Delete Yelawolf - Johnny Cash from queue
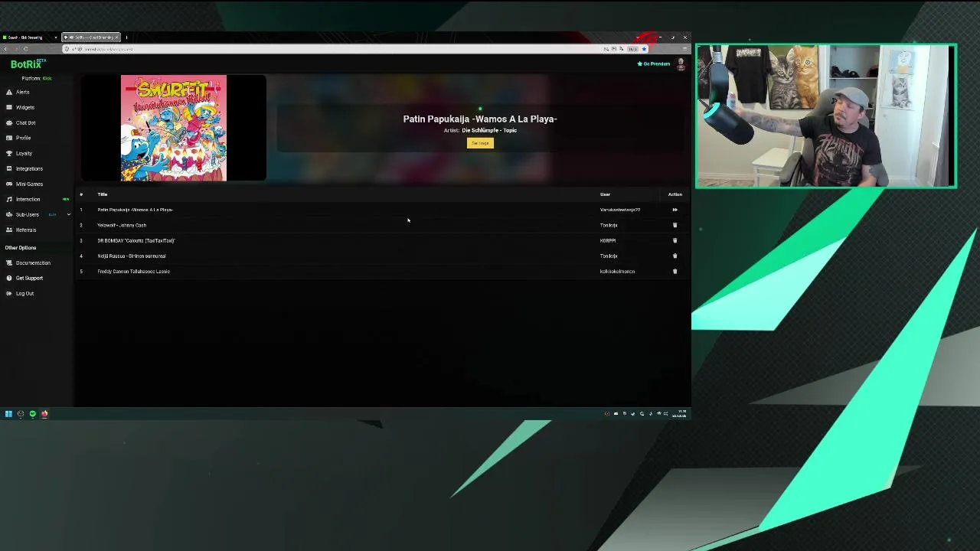The height and width of the screenshot is (551, 980). click(x=675, y=225)
